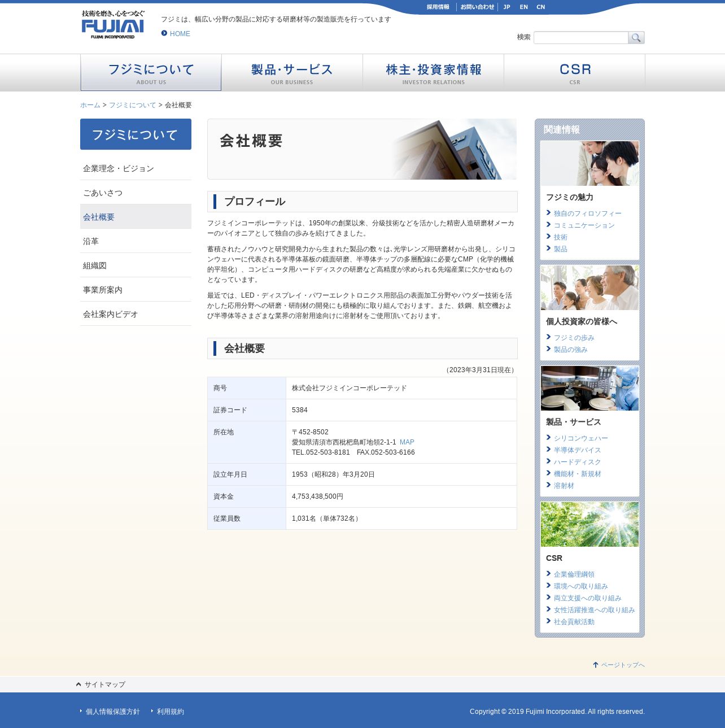
Task: Switch language to CN
Action: pos(541,7)
